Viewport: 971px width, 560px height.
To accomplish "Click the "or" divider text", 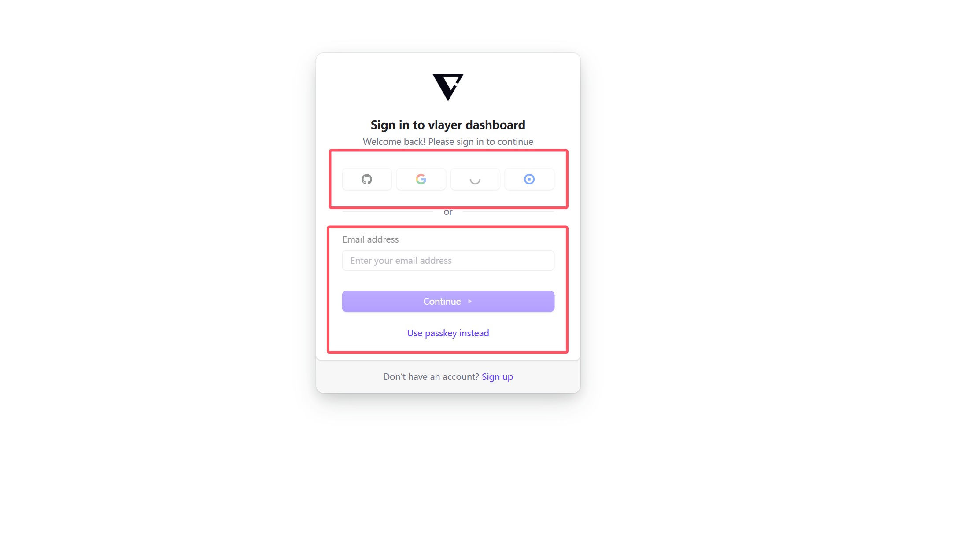I will pyautogui.click(x=448, y=212).
